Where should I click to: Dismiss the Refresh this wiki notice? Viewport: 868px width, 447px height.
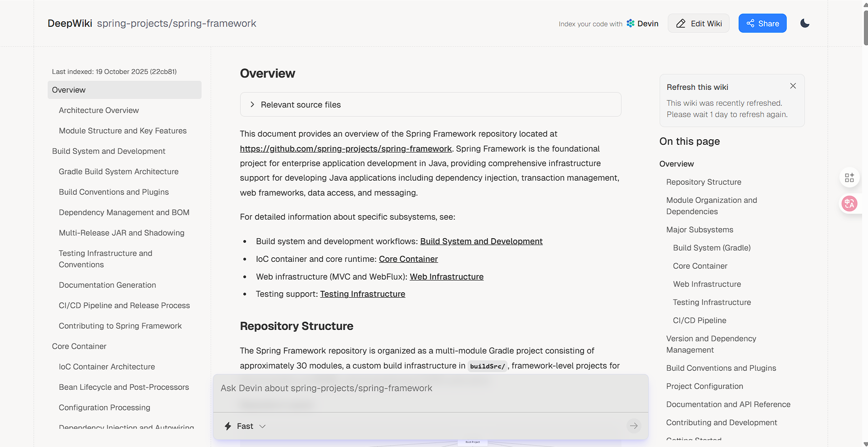tap(793, 86)
